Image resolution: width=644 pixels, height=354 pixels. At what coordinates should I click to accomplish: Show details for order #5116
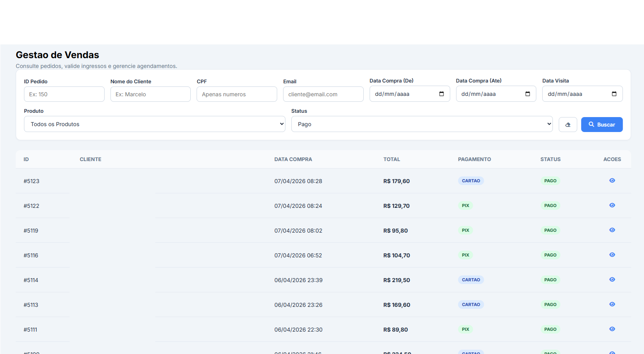pos(612,255)
